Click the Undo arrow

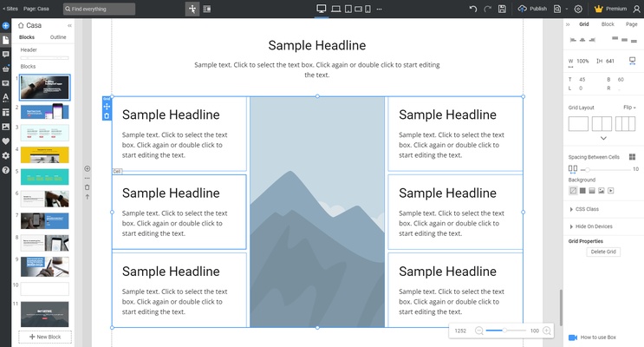473,9
